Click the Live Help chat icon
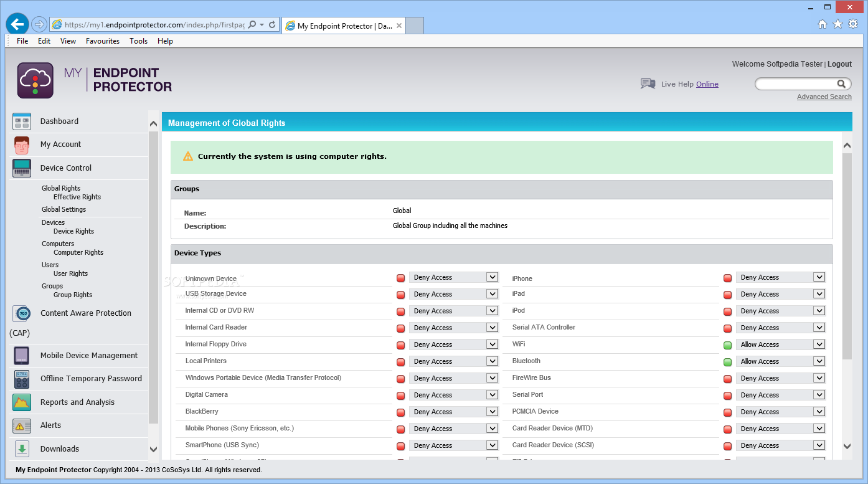The image size is (868, 484). 648,83
